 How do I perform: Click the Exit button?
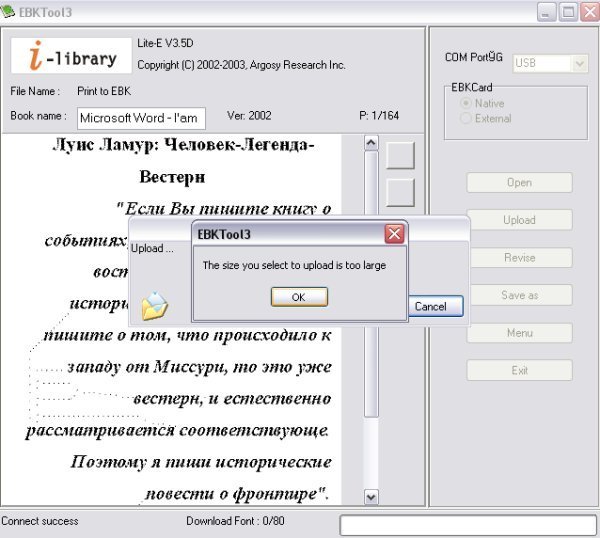[519, 370]
